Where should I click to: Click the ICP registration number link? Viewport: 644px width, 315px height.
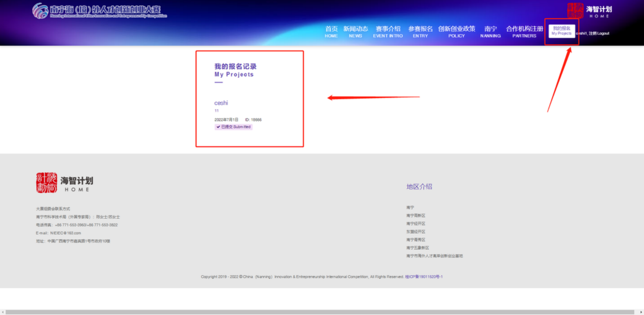[424, 277]
